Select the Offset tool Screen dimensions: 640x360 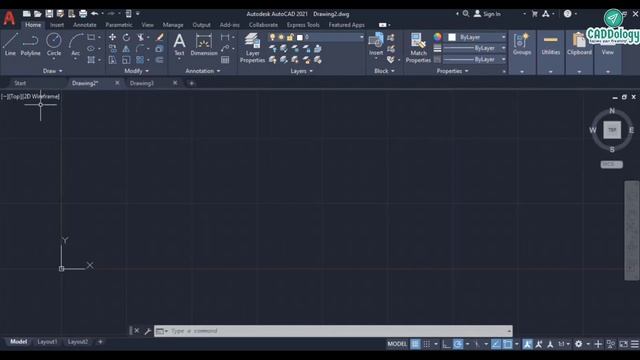[160, 60]
